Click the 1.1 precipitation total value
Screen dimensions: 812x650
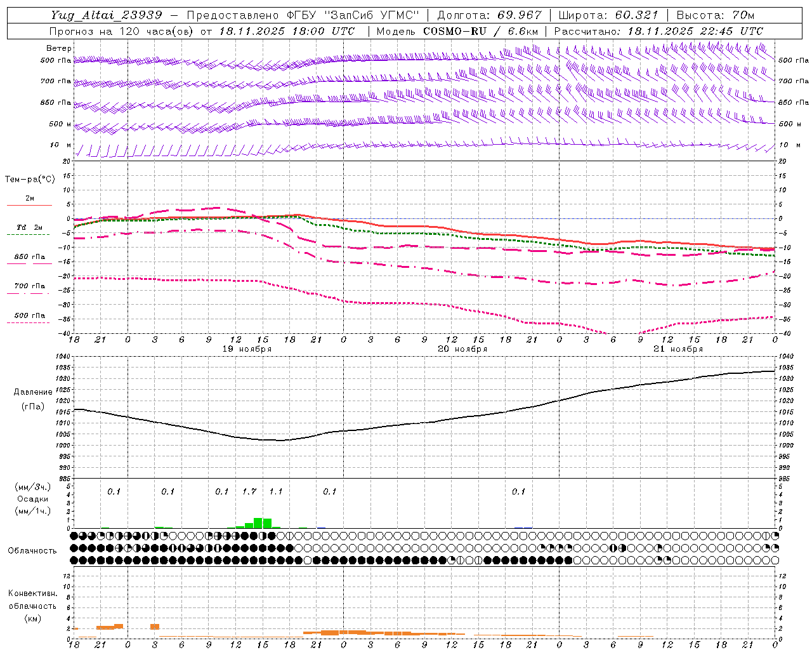coord(276,491)
